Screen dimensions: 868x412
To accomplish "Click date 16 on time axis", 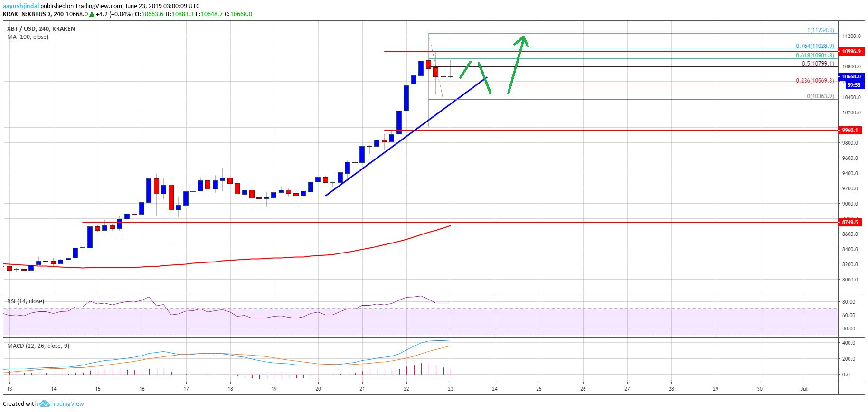I will (142, 389).
